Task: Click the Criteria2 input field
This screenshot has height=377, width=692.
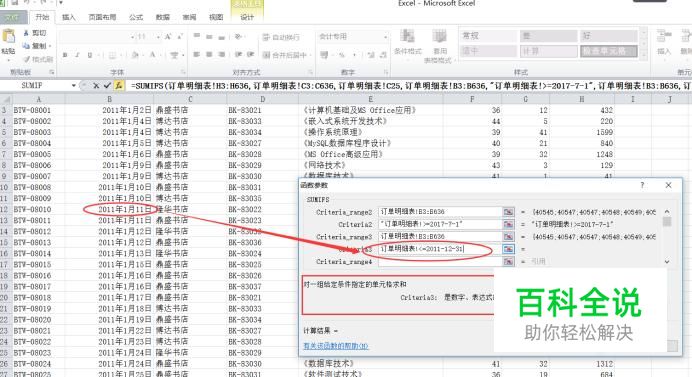Action: pyautogui.click(x=440, y=224)
